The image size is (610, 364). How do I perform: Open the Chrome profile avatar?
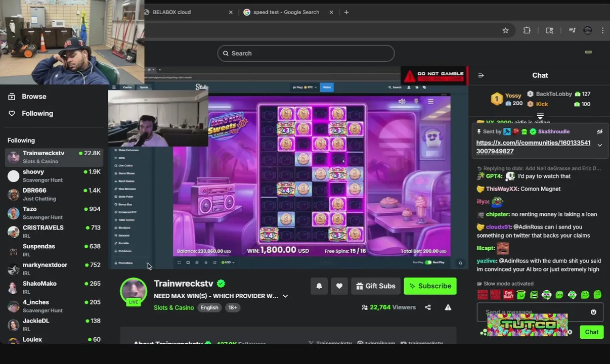click(587, 30)
